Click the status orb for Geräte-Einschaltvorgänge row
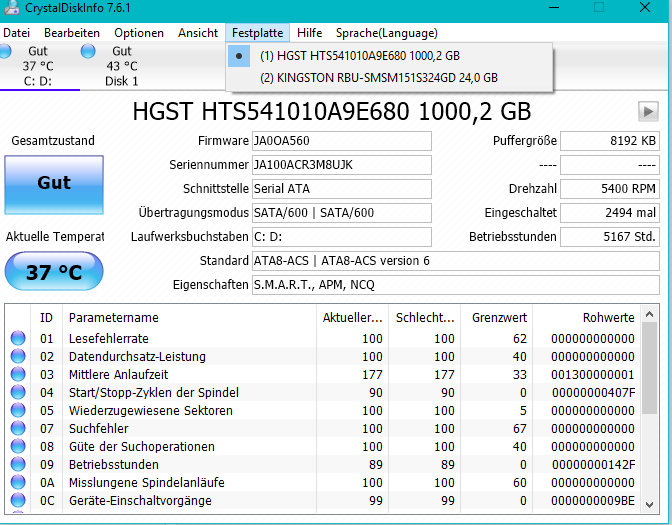This screenshot has height=525, width=672. click(18, 500)
